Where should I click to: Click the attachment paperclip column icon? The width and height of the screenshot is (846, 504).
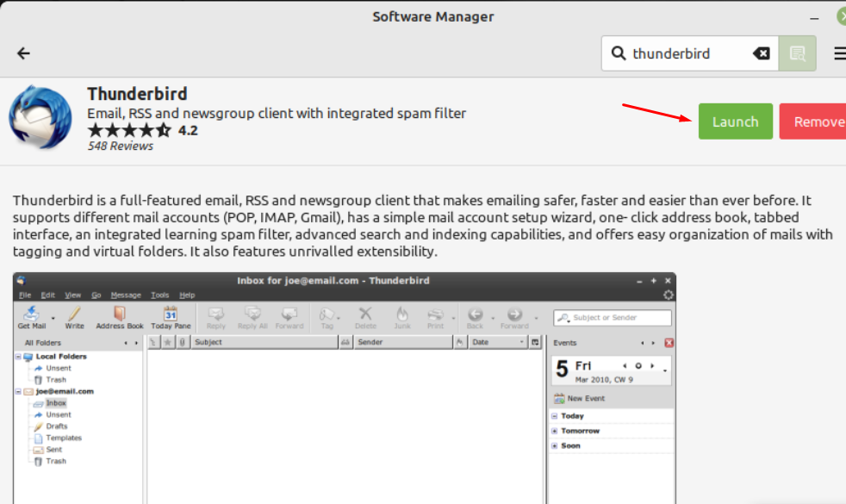tap(183, 342)
